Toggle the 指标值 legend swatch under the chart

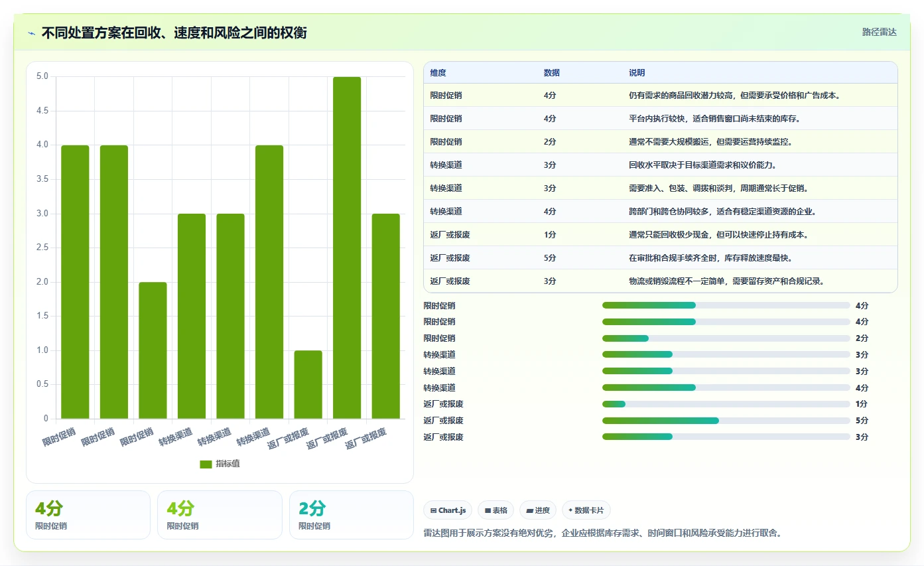point(206,464)
